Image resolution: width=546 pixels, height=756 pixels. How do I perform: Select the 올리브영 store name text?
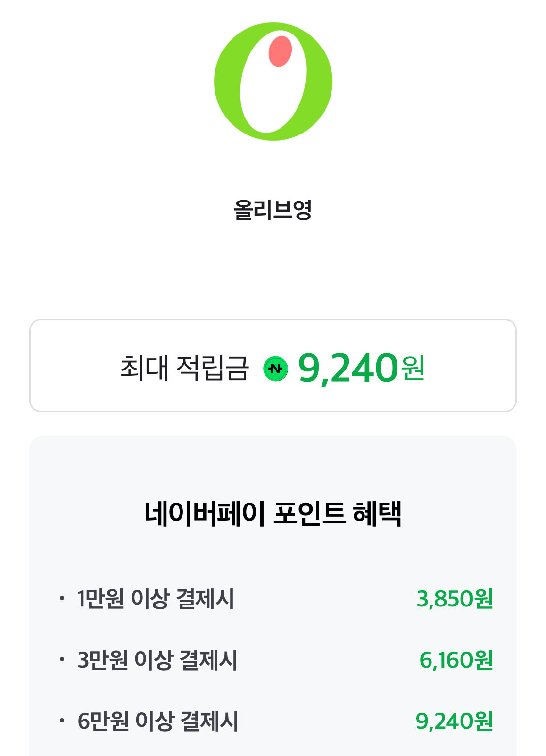tap(272, 210)
